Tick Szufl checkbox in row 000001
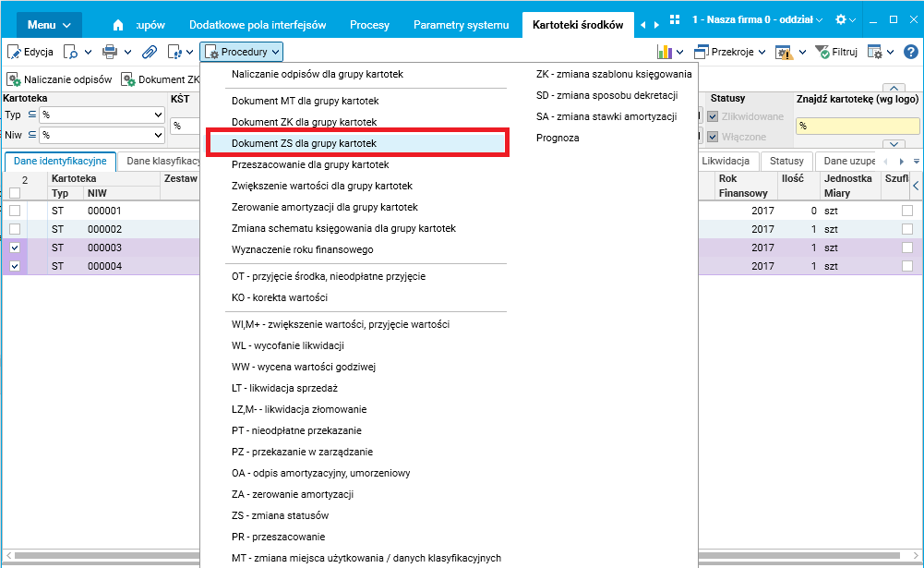 [907, 211]
